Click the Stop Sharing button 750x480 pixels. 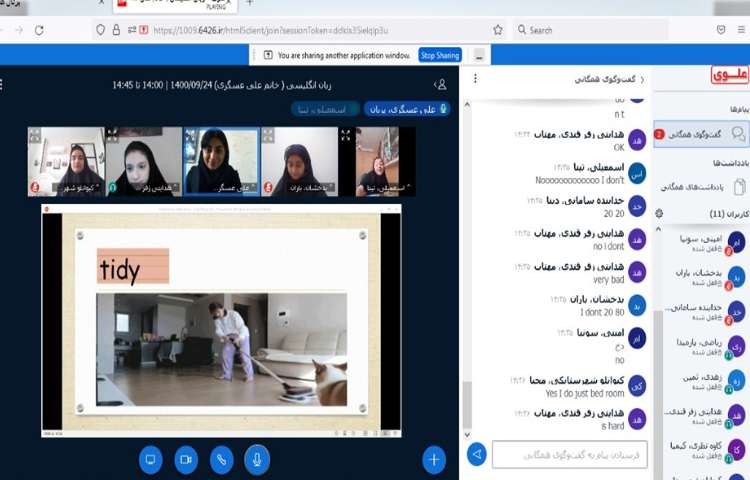point(440,55)
